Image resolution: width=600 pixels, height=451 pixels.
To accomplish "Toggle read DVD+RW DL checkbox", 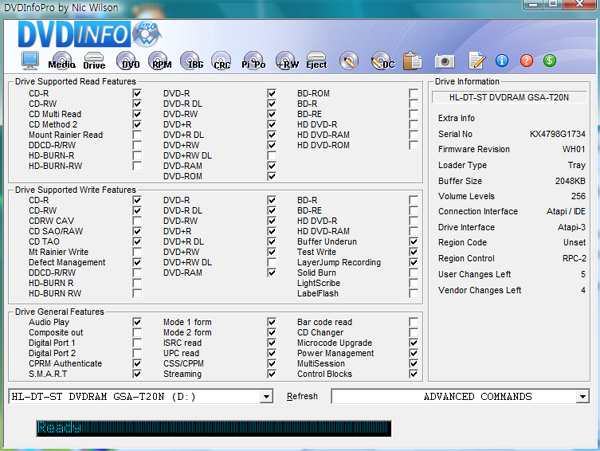I will (x=271, y=156).
